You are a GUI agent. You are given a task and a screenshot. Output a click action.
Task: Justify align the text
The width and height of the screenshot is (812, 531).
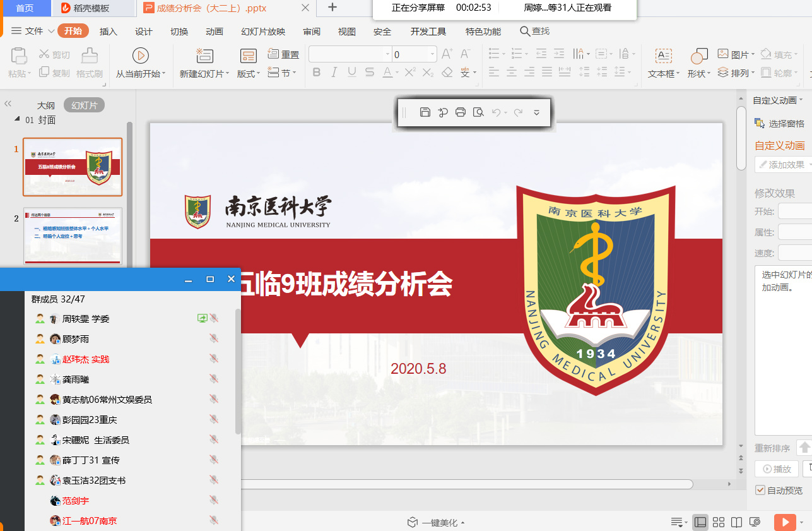click(547, 72)
